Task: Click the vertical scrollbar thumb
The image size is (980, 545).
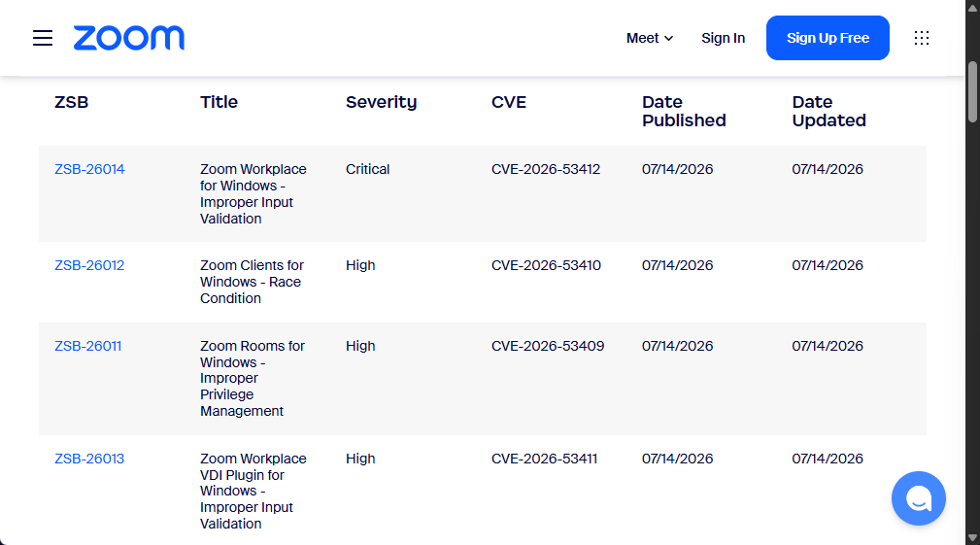Action: (972, 92)
